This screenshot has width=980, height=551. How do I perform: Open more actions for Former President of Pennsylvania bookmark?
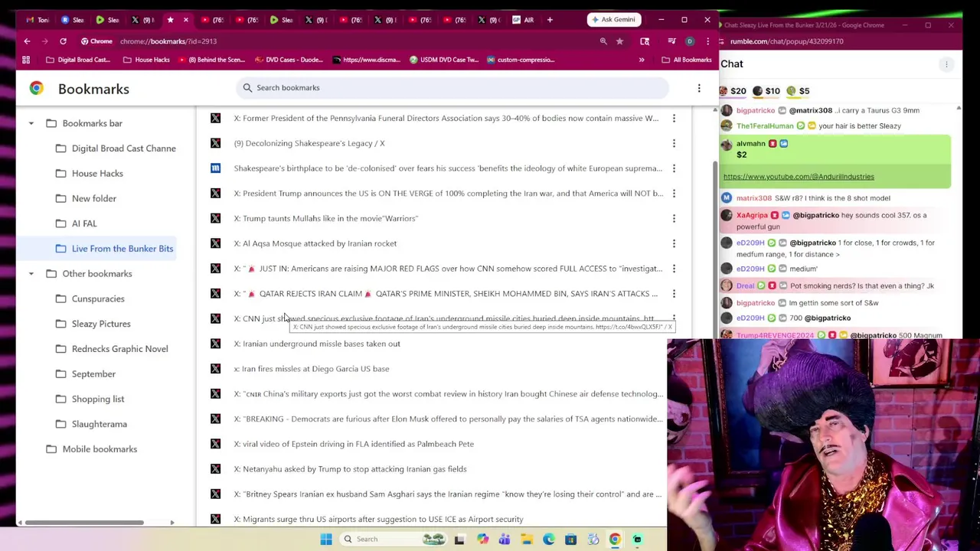(x=674, y=118)
